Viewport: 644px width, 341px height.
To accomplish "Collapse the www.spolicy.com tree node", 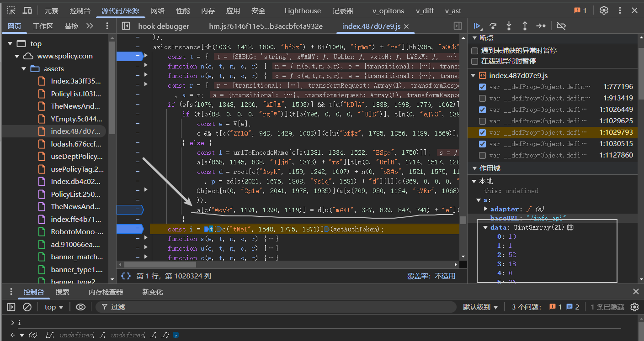I will (x=17, y=56).
